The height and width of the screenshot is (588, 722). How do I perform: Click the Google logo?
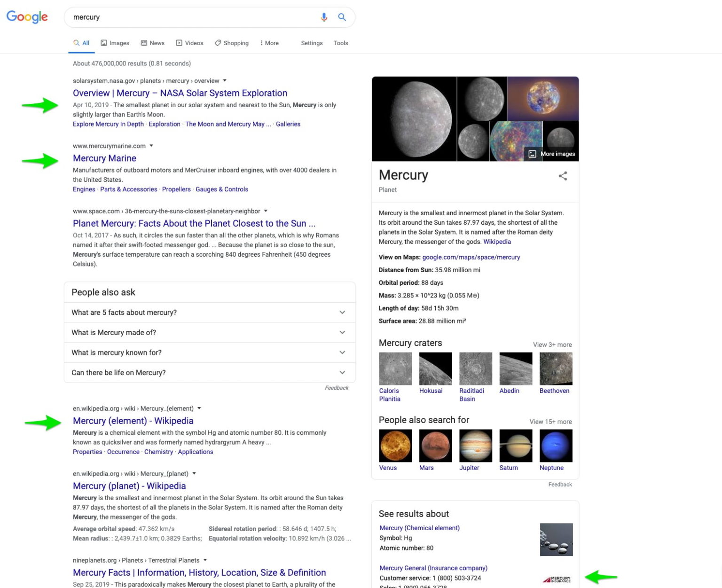(x=27, y=17)
